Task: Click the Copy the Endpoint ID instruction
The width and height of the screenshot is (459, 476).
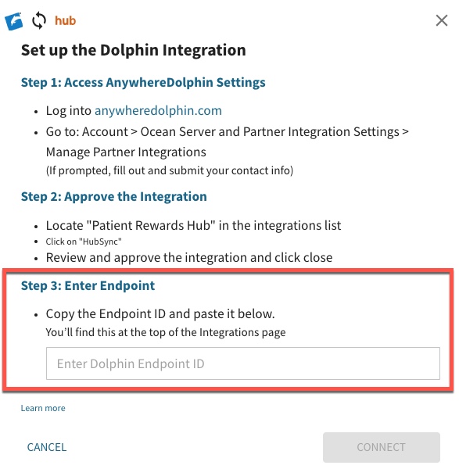Action: [x=160, y=314]
